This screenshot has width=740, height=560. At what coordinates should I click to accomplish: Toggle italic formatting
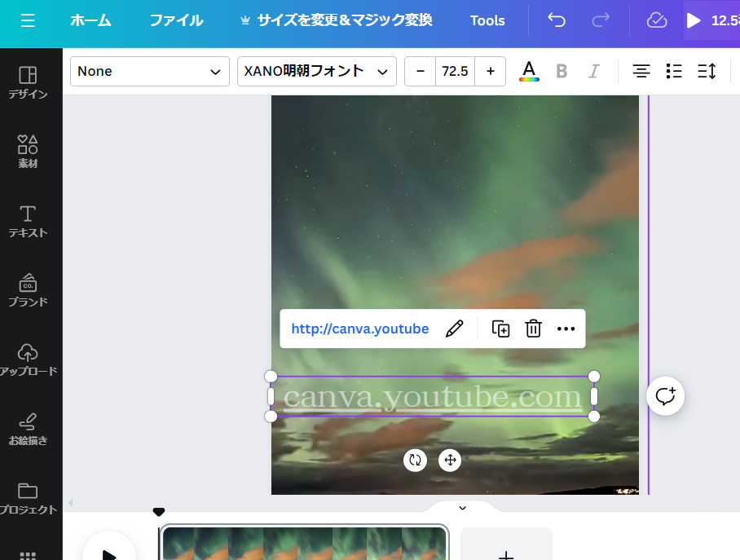(593, 71)
